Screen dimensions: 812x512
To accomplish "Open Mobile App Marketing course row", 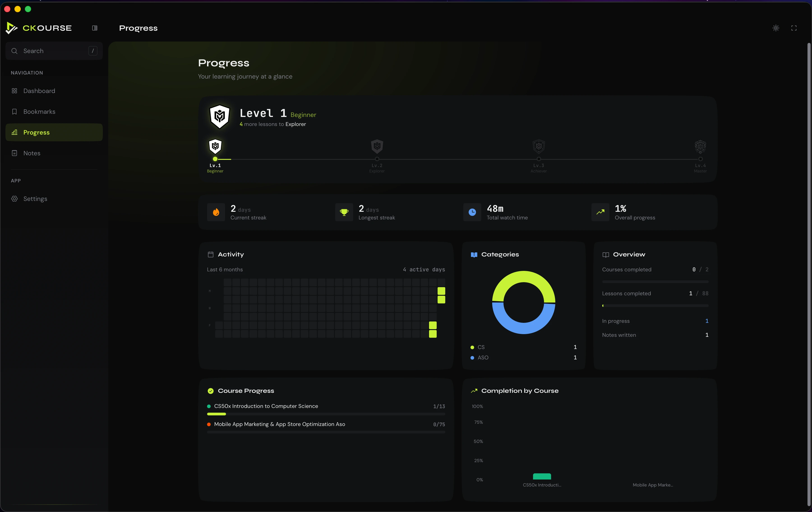I will 279,424.
